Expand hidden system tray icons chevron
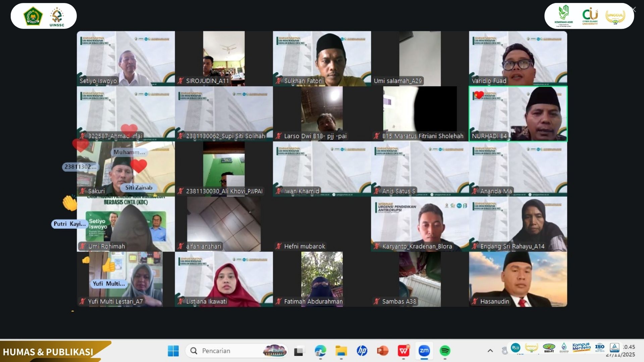The image size is (644, 362). [x=490, y=351]
